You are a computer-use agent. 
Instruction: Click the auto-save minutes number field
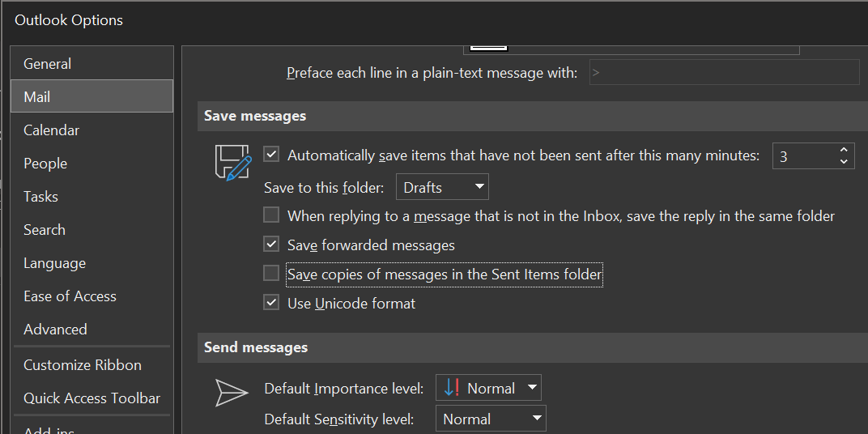(x=802, y=156)
